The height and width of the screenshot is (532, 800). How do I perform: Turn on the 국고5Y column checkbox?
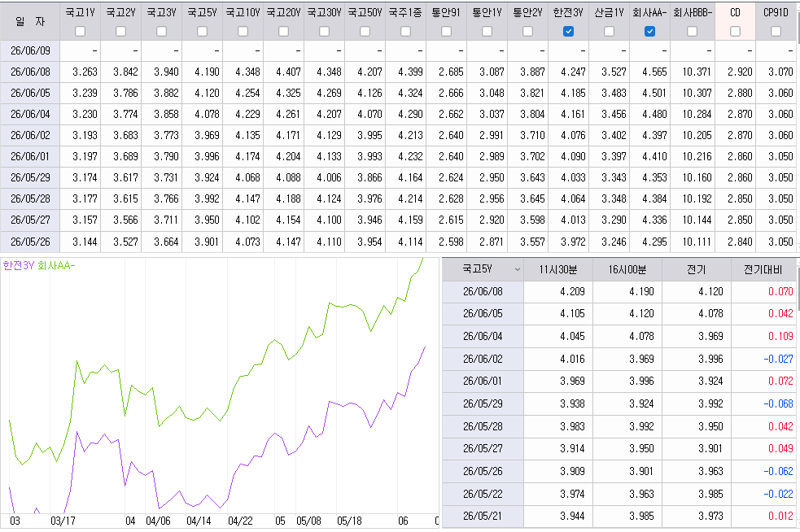(x=203, y=32)
